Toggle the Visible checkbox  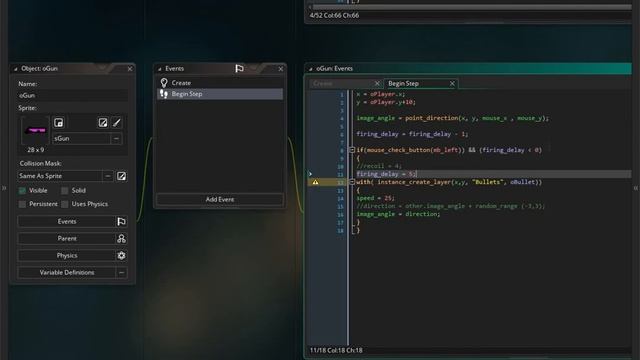pos(22,191)
